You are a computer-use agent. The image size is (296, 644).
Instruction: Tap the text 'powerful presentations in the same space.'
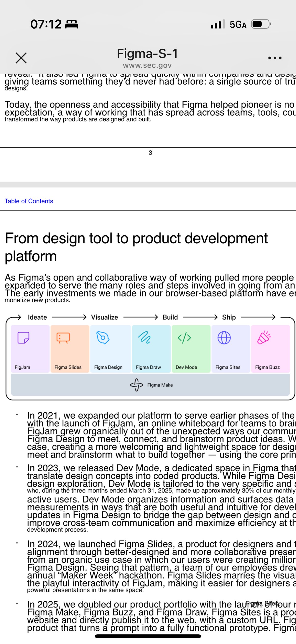[x=85, y=590]
